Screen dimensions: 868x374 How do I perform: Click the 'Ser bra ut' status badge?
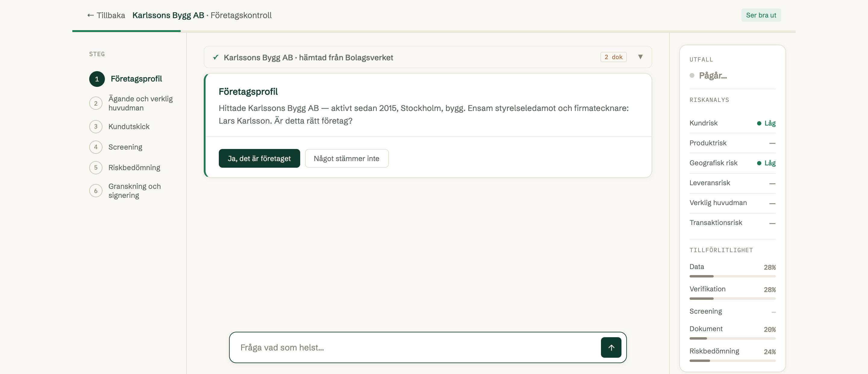pos(761,15)
